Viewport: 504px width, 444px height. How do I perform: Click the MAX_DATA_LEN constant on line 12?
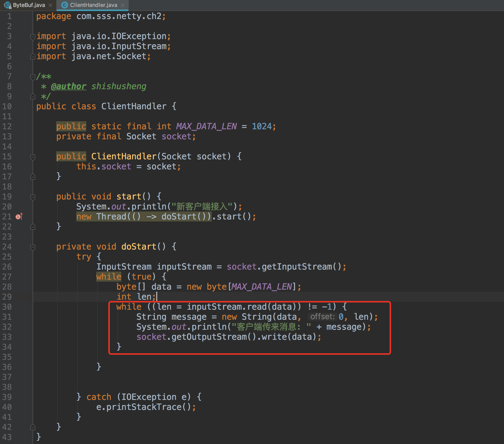[x=206, y=126]
